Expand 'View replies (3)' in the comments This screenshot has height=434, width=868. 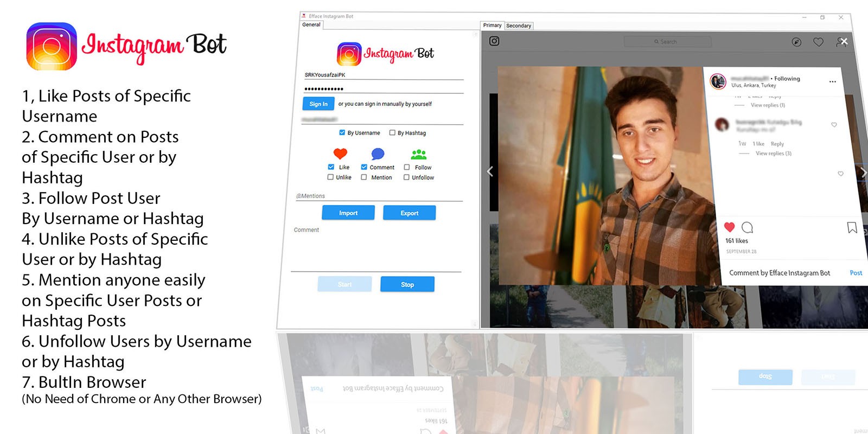(774, 154)
